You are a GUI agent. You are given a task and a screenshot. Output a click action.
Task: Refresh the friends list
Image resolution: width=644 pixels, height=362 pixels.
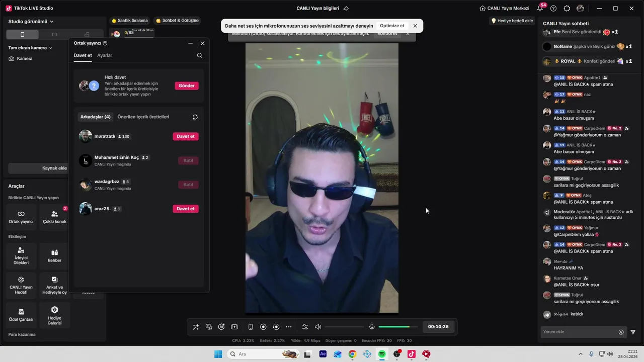click(x=195, y=117)
